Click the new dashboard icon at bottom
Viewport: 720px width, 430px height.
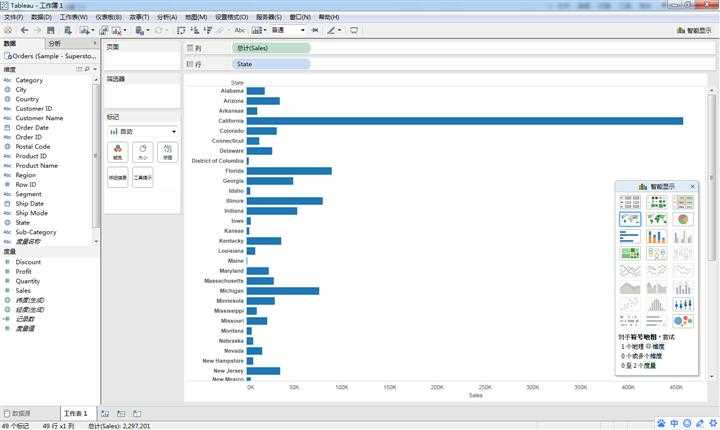[121, 413]
